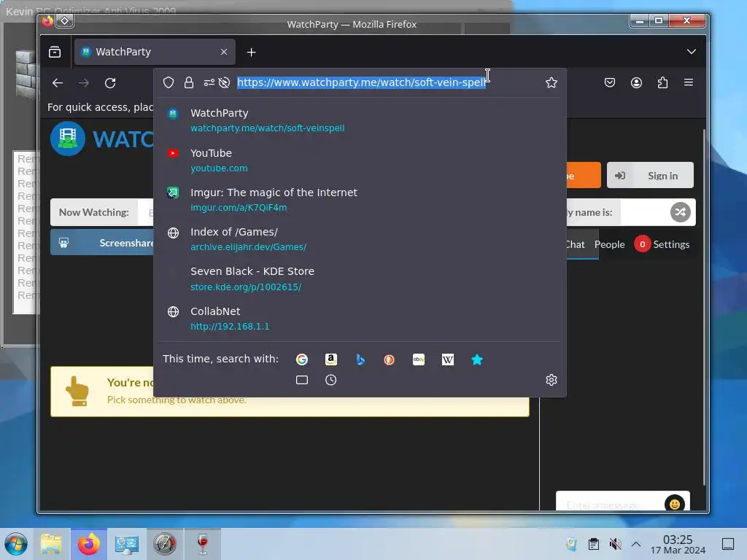This screenshot has width=747, height=560.
Task: Open the Extensions puzzle icon
Action: click(x=662, y=82)
